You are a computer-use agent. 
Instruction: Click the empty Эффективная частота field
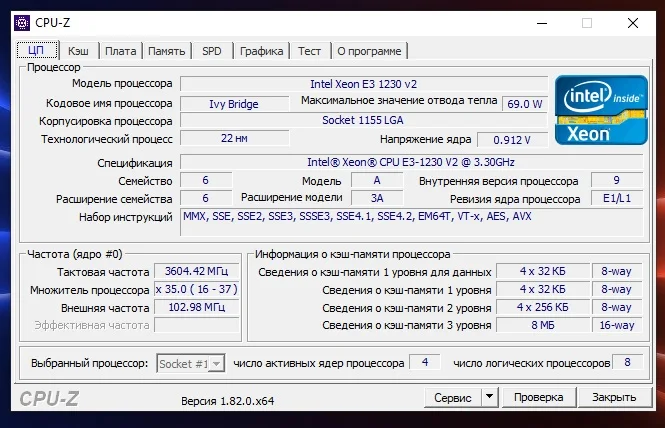click(x=196, y=325)
